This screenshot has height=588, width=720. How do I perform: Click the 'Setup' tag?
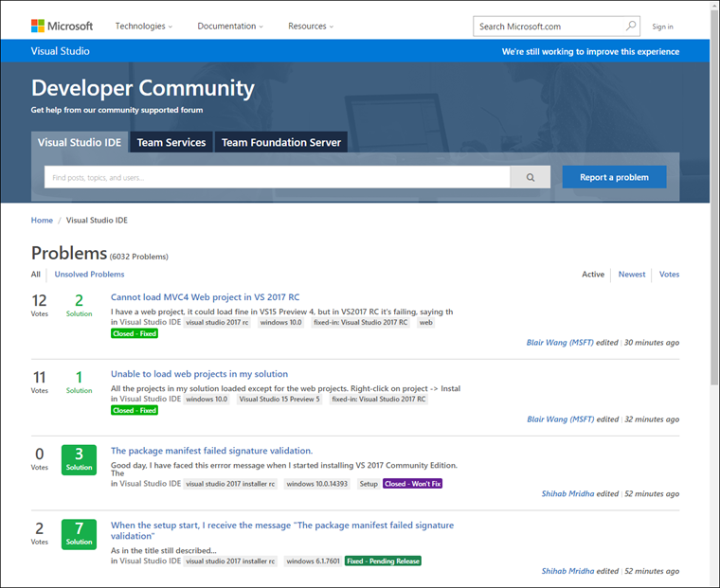point(369,483)
